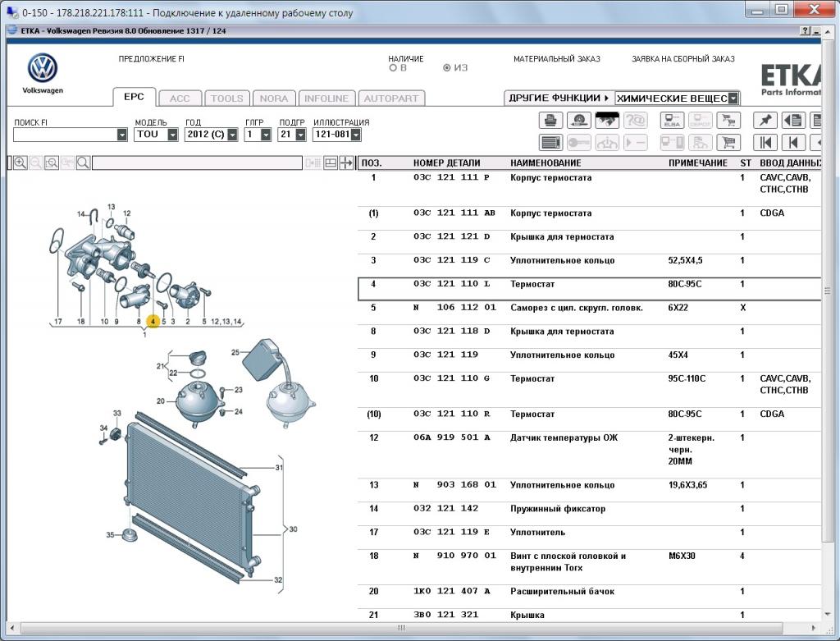Open the ELSA link button
840x641 pixels.
(x=672, y=121)
